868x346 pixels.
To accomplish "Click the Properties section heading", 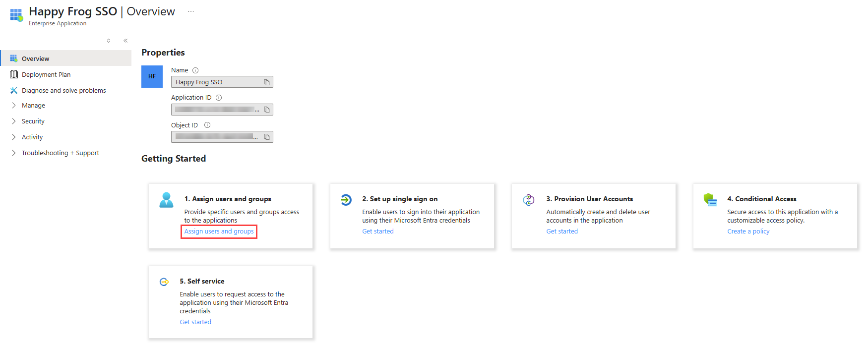I will [x=163, y=53].
